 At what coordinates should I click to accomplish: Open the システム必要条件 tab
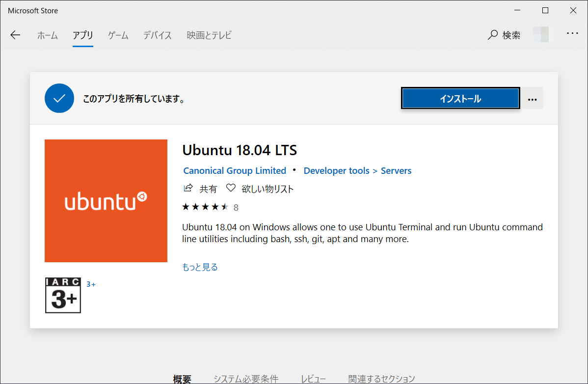246,378
